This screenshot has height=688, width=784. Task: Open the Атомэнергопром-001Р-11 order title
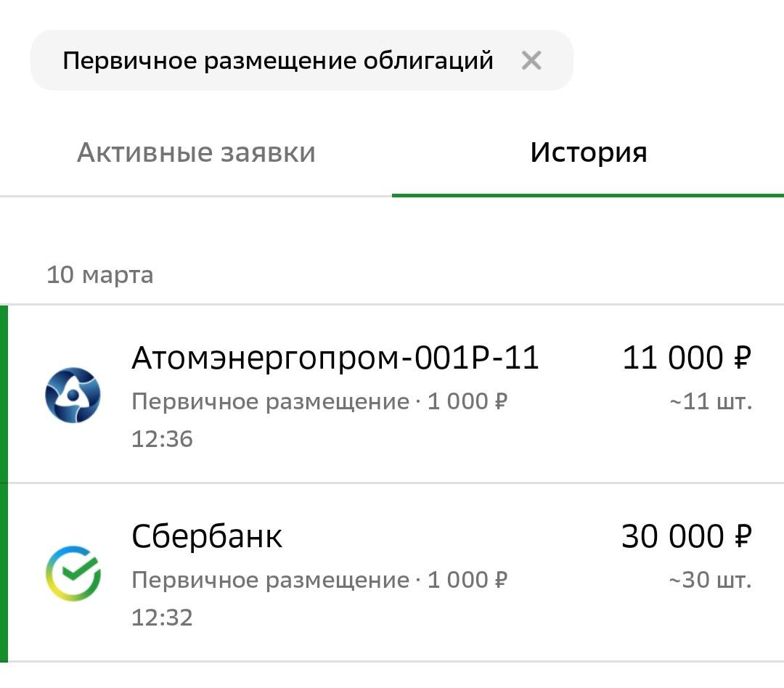[x=335, y=358]
